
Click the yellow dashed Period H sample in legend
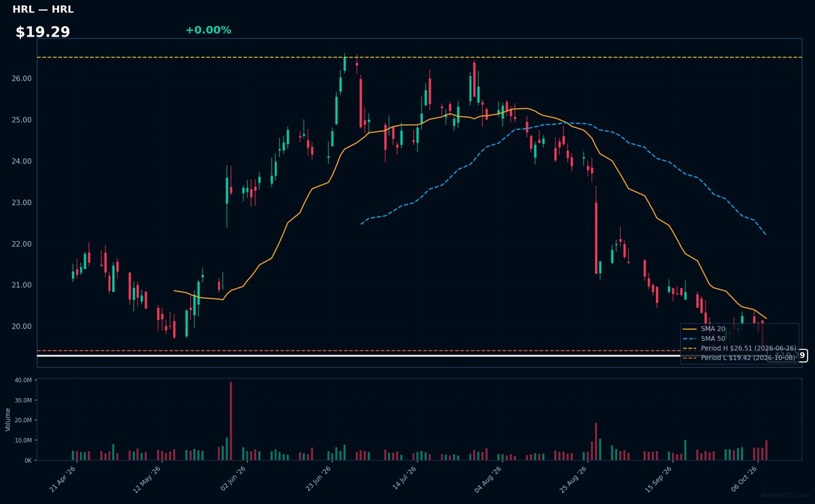(690, 348)
